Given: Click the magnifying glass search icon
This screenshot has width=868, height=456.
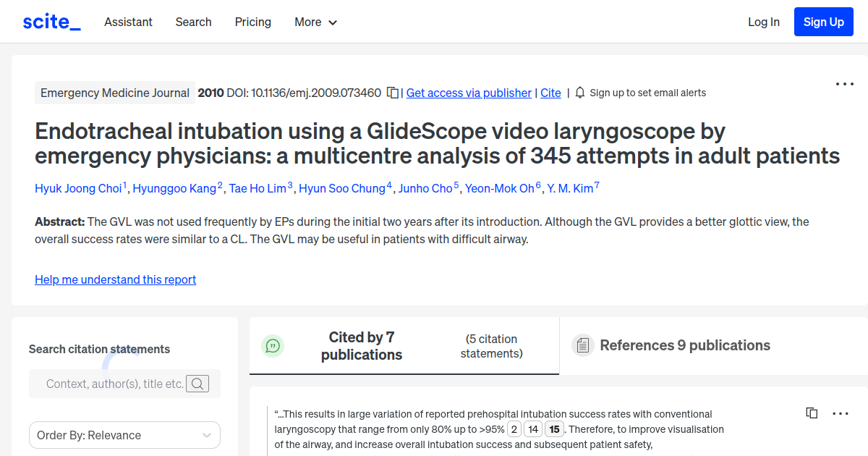Looking at the screenshot, I should coord(197,384).
